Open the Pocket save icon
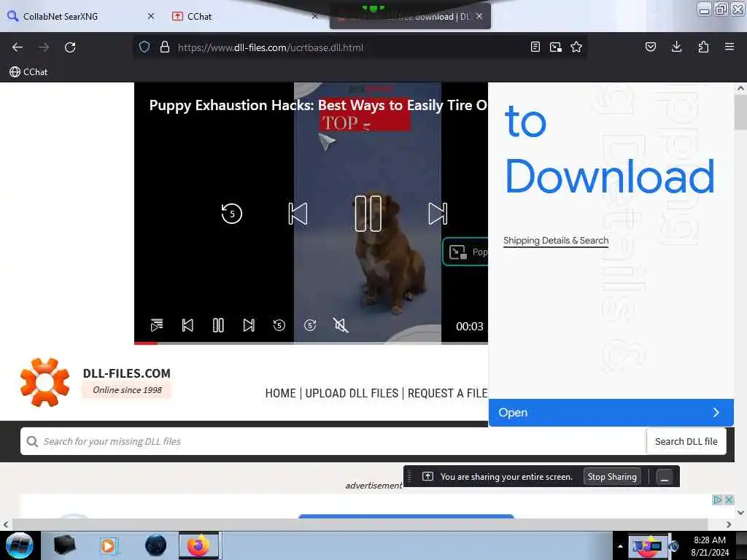The width and height of the screenshot is (747, 560). coord(650,47)
